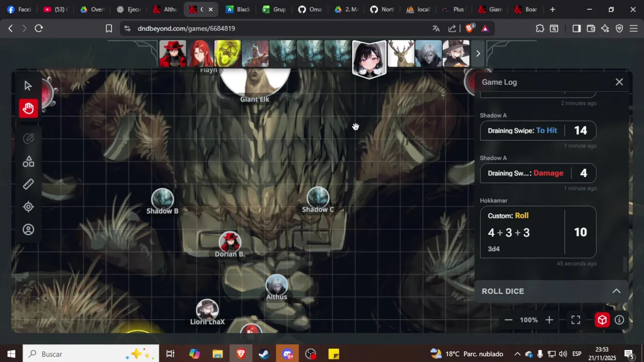This screenshot has height=362, width=644.
Task: Select the Dorian B. token
Action: coord(229,242)
